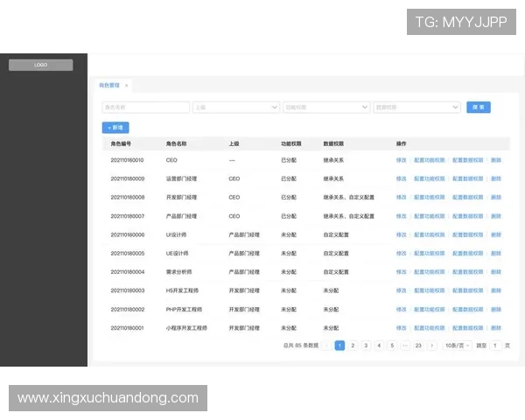Click 修改 for 开发部门经理
The image size is (525, 420).
point(401,197)
